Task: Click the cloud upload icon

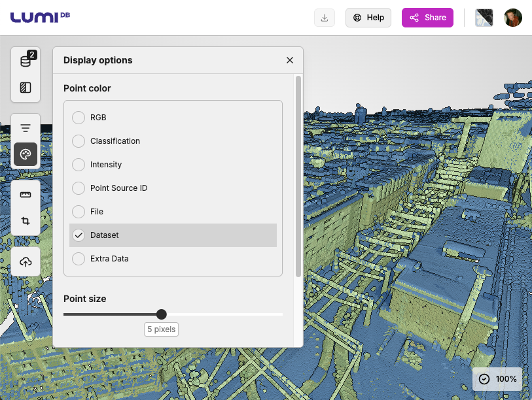Action: [26, 261]
